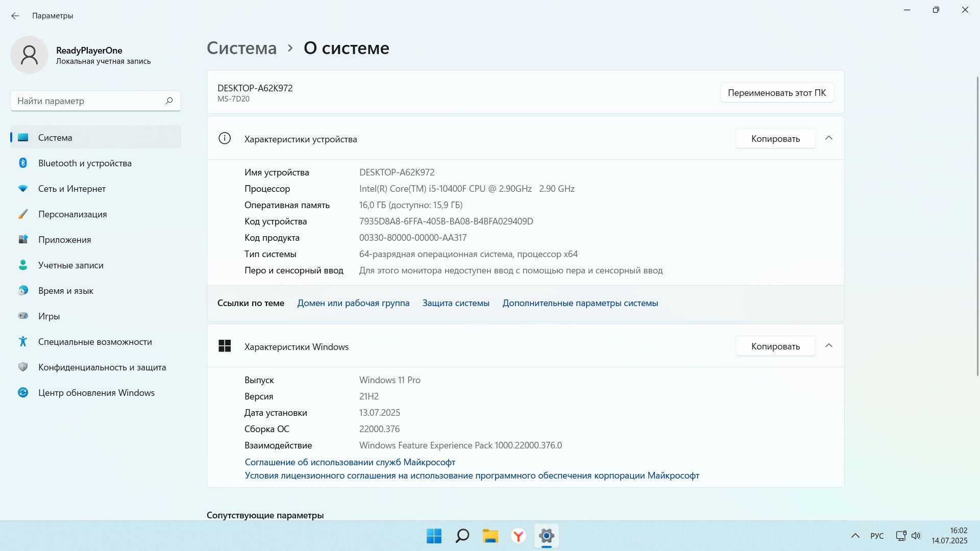Viewport: 980px width, 551px height.
Task: Click the search magnifier icon in Найти параметр
Action: point(169,101)
